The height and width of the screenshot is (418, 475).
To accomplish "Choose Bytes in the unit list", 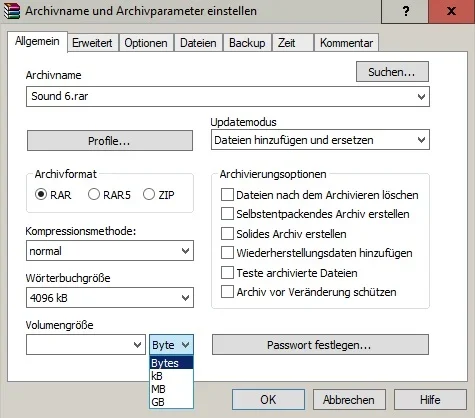I will [x=171, y=363].
